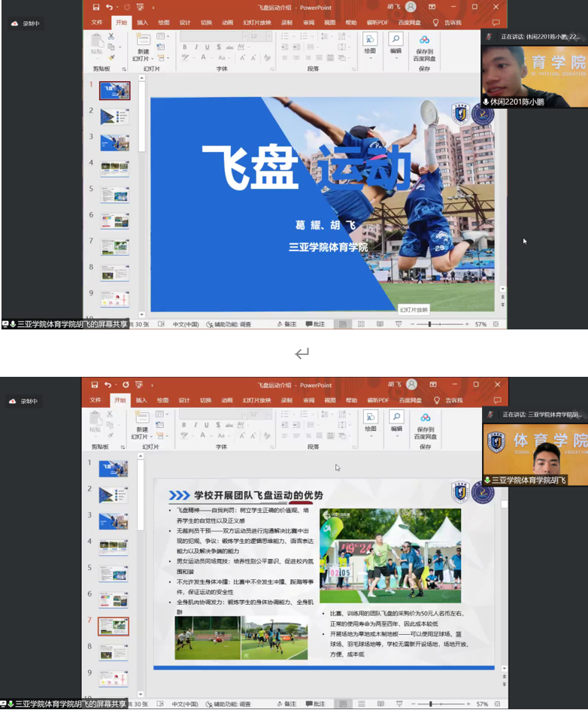This screenshot has height=710, width=588.
Task: Click 57% zoom level in title-slide window status bar
Action: (x=480, y=324)
